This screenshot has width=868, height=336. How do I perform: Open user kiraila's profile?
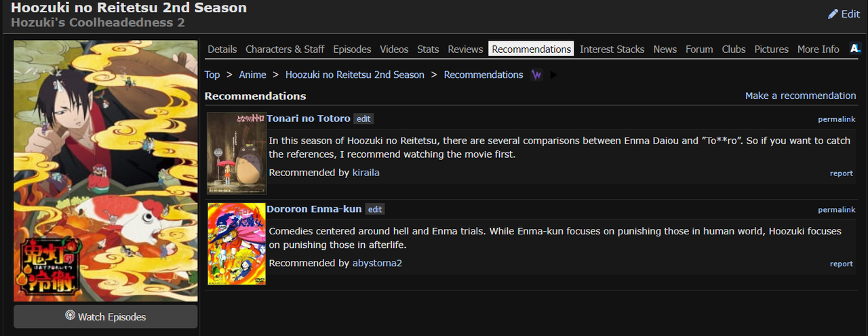366,173
